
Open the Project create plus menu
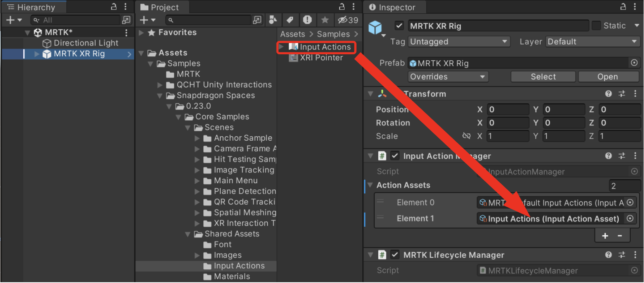click(x=148, y=20)
